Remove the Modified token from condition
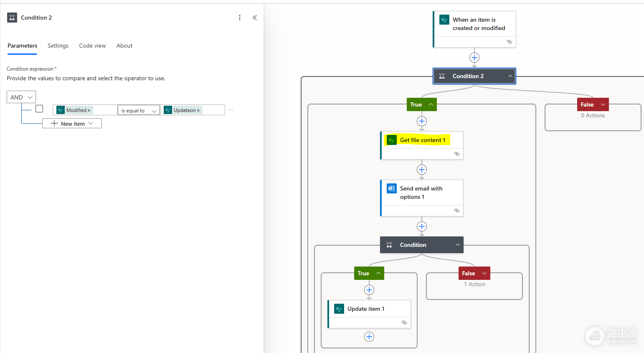This screenshot has height=353, width=644. coord(89,110)
